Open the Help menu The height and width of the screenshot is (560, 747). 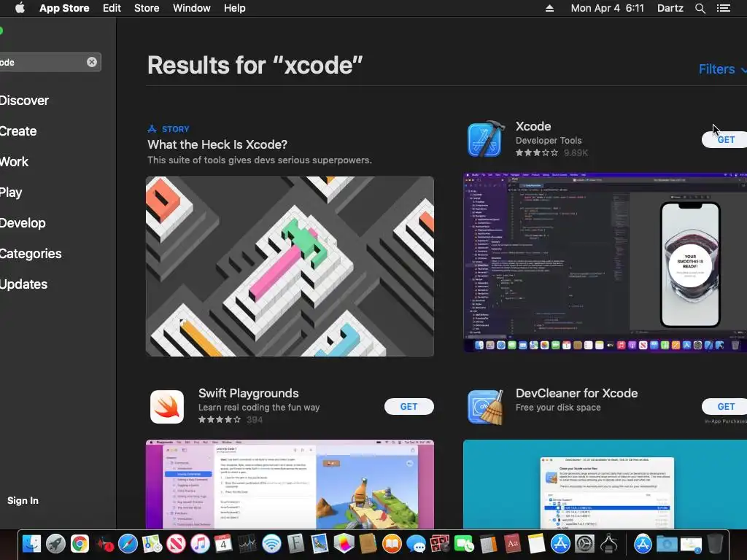coord(235,8)
